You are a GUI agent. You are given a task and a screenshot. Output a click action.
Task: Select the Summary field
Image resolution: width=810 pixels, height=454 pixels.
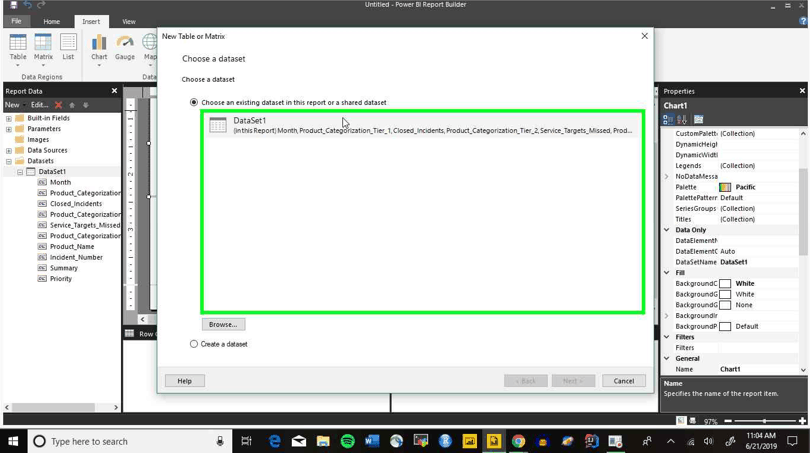point(64,268)
